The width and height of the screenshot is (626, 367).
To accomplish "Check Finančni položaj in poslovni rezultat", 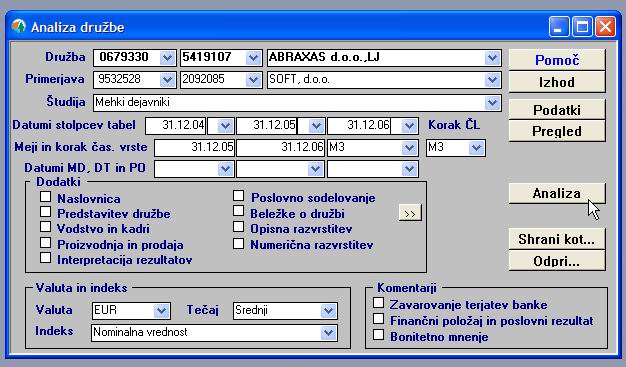I will pyautogui.click(x=378, y=319).
